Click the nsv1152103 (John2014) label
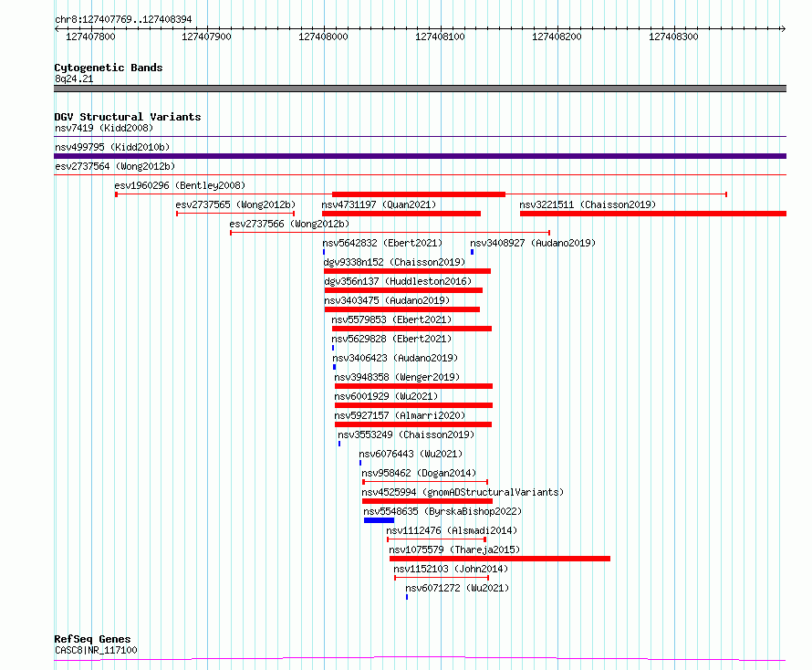Image resolution: width=812 pixels, height=670 pixels. [x=451, y=569]
